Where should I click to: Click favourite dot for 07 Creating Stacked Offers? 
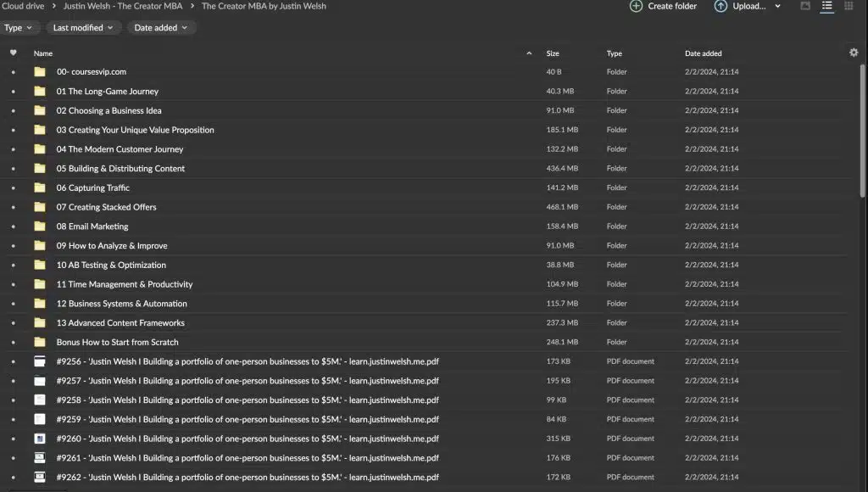(14, 207)
